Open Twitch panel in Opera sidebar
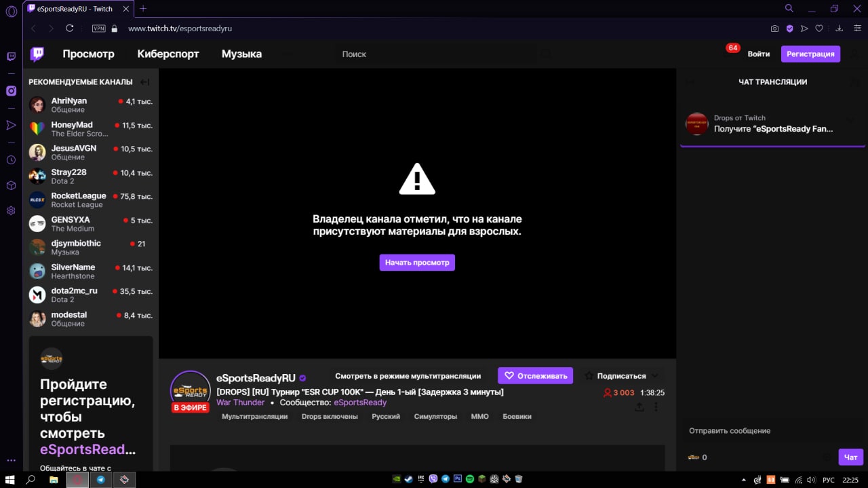 point(11,57)
